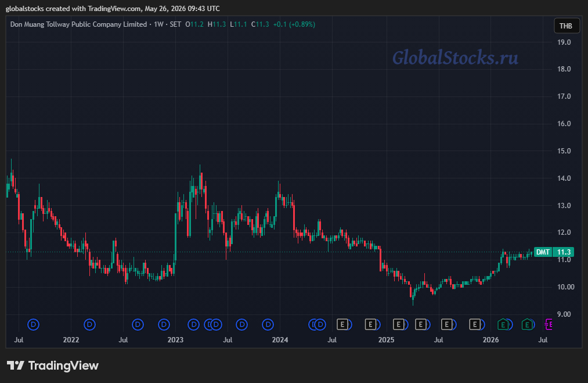The height and width of the screenshot is (383, 588).
Task: Click the last gray earnings E marker before 2026
Action: (x=475, y=324)
